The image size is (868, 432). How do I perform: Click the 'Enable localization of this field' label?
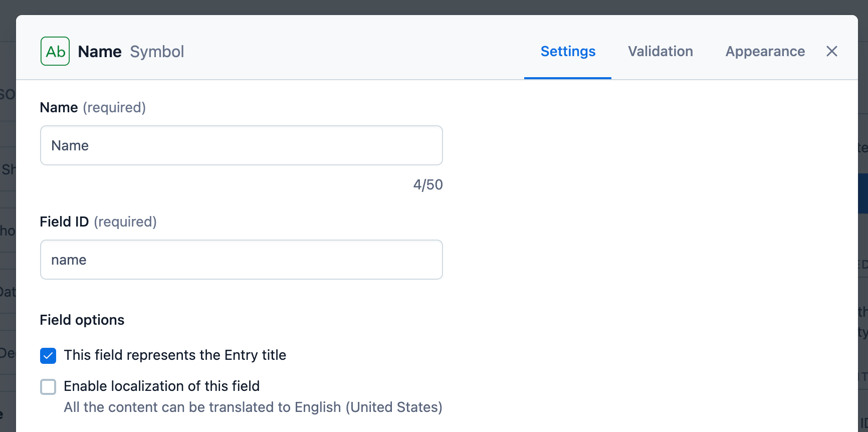click(162, 386)
